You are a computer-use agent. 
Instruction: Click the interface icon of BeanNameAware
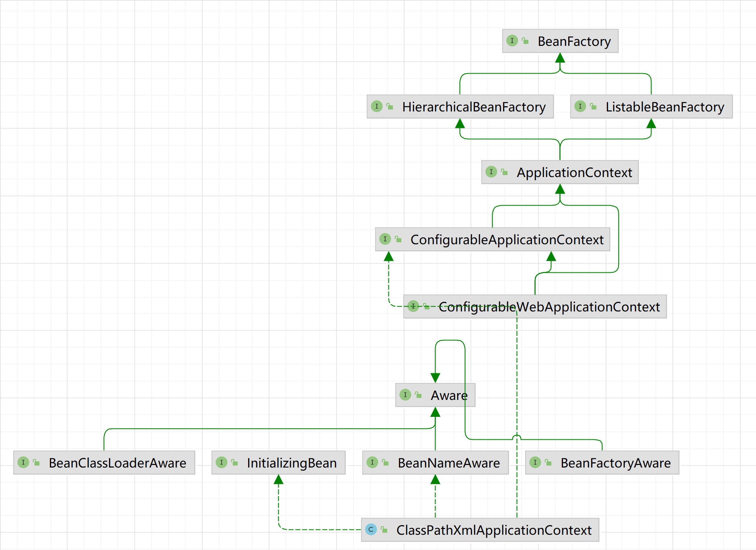(372, 462)
